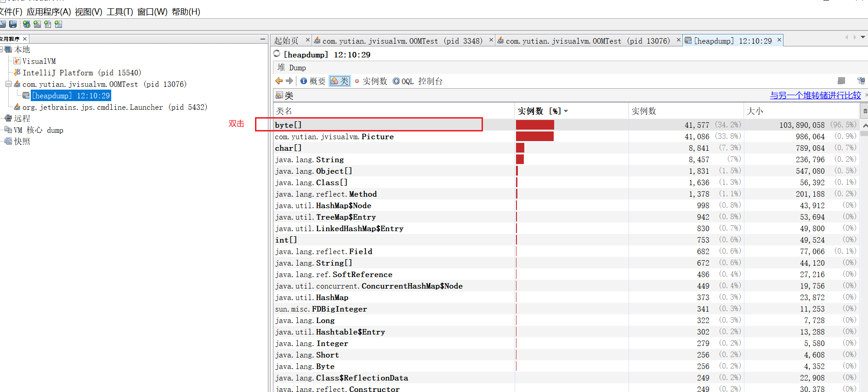
Task: Open the 工具(T) menu
Action: 119,12
